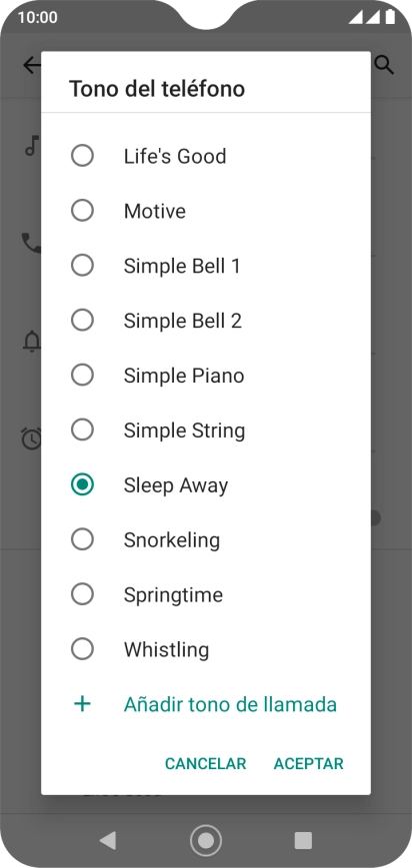Tap the search magnifier icon
Viewport: 412px width, 868px height.
pos(384,65)
